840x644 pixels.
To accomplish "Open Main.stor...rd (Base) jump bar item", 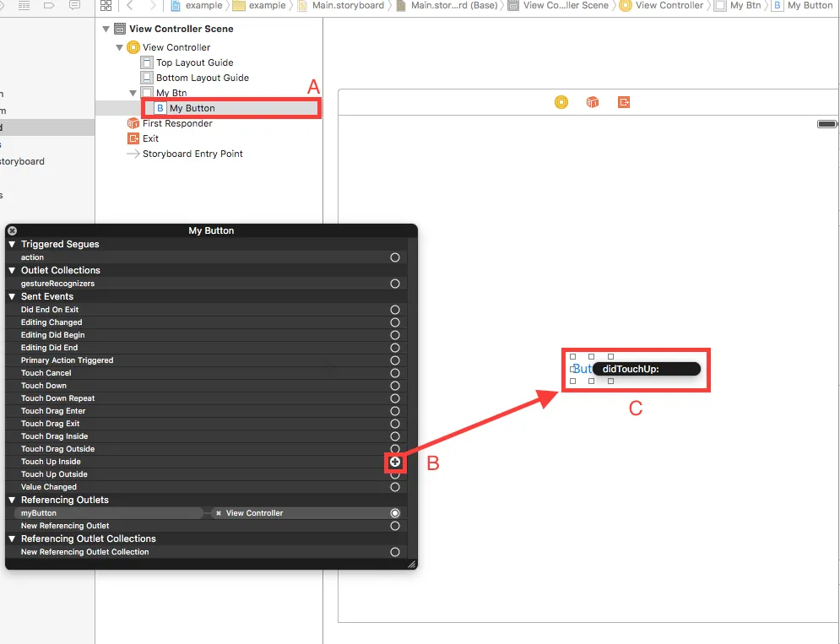I will (447, 5).
